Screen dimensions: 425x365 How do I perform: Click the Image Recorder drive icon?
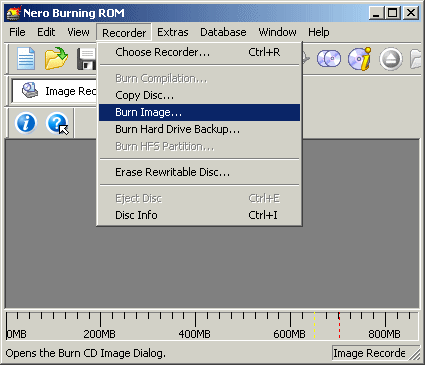[x=30, y=90]
